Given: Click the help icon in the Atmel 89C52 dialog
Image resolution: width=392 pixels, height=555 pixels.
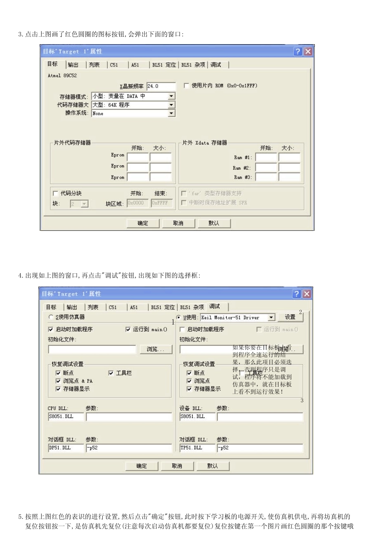Looking at the screenshot, I should [298, 51].
